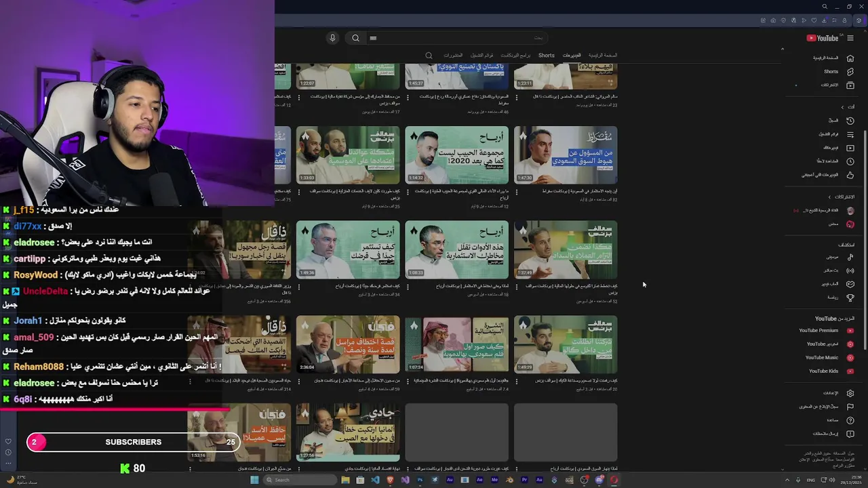This screenshot has width=868, height=488.
Task: Open video 'كيف تستثمر جيداً في قرضك'
Action: (348, 249)
